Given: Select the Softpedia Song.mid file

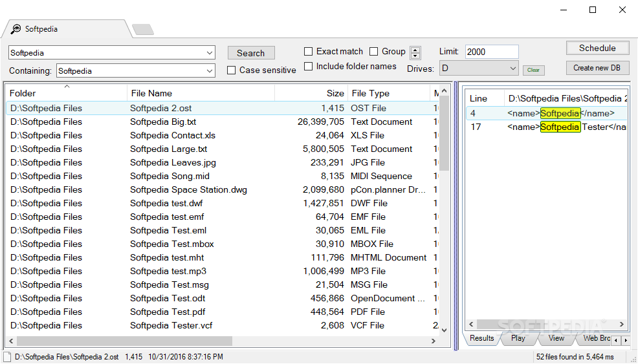Looking at the screenshot, I should click(170, 176).
